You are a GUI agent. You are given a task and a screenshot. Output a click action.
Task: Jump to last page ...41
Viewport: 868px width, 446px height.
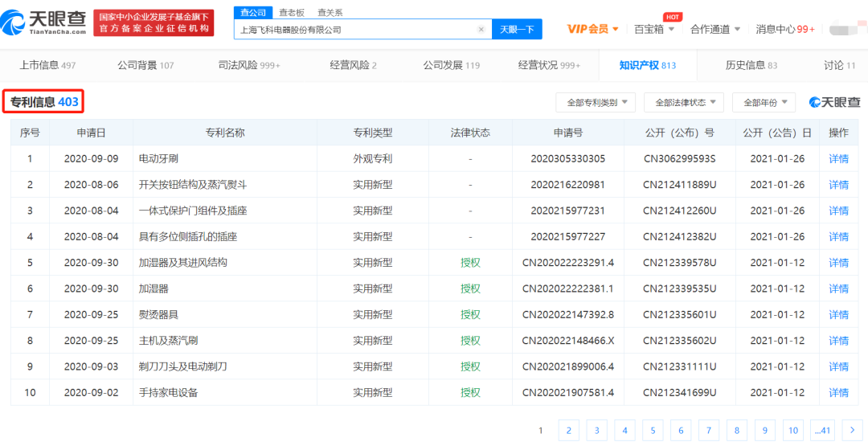tap(823, 430)
